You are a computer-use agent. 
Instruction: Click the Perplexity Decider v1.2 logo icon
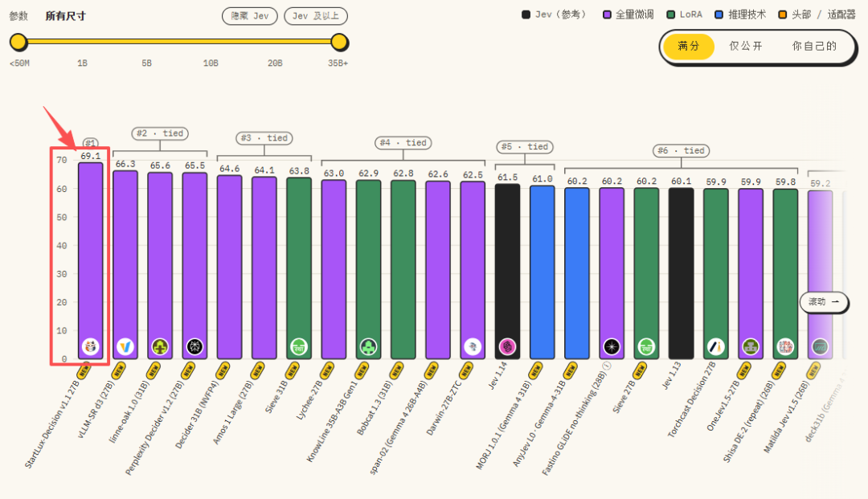pos(194,347)
